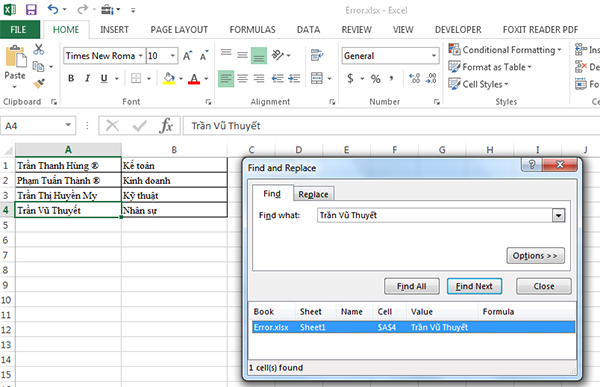Image resolution: width=600 pixels, height=387 pixels.
Task: Apply the red font color
Action: point(194,78)
